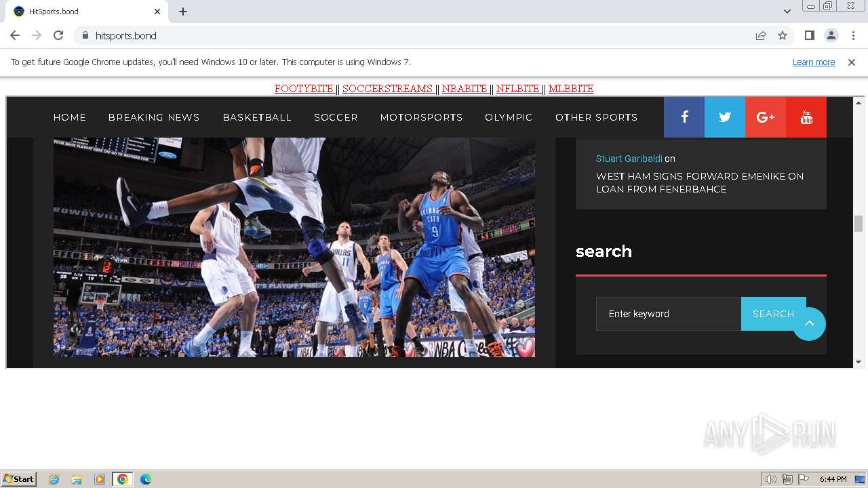The height and width of the screenshot is (488, 868).
Task: Launch Internet Explorer from the taskbar
Action: [x=54, y=479]
